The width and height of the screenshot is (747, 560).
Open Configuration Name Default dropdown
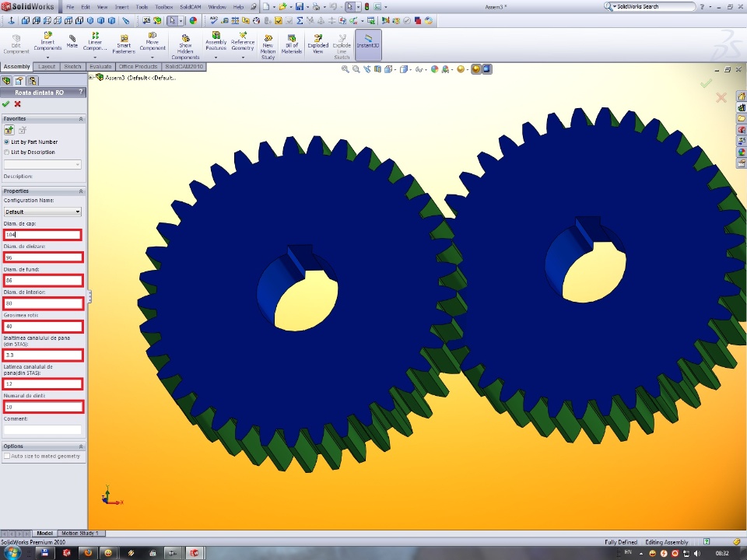click(42, 212)
